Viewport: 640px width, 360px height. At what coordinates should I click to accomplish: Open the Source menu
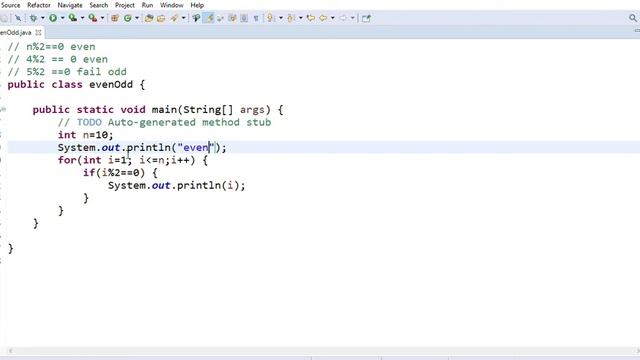[x=10, y=5]
